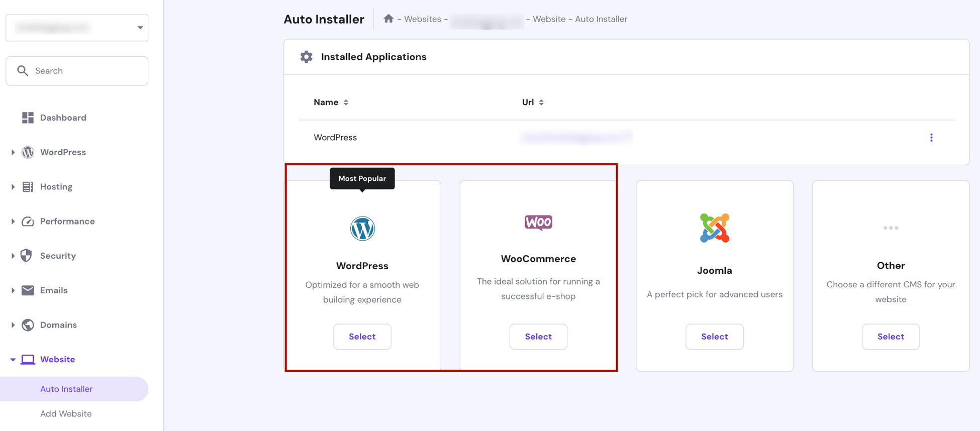
Task: Click the Domains menu label
Action: point(58,325)
